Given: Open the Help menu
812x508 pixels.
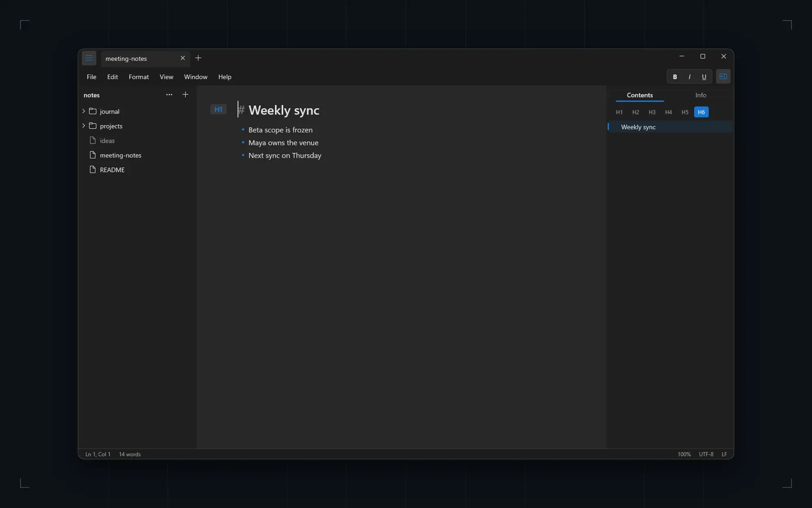Looking at the screenshot, I should click(x=225, y=77).
